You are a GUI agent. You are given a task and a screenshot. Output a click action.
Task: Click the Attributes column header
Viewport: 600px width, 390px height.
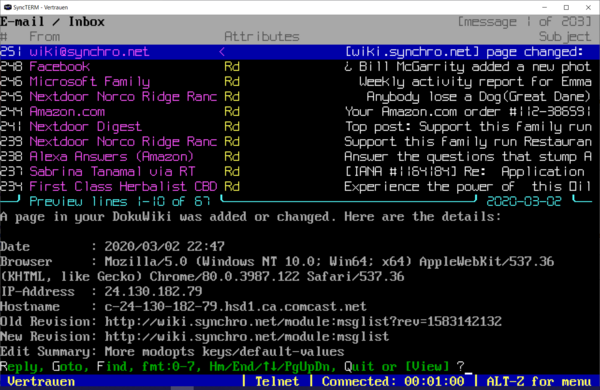(262, 37)
